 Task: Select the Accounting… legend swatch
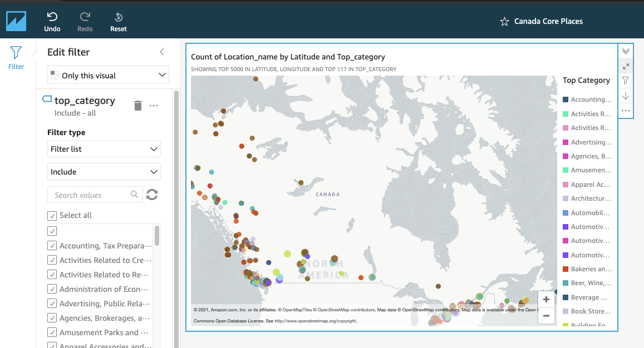pos(566,100)
